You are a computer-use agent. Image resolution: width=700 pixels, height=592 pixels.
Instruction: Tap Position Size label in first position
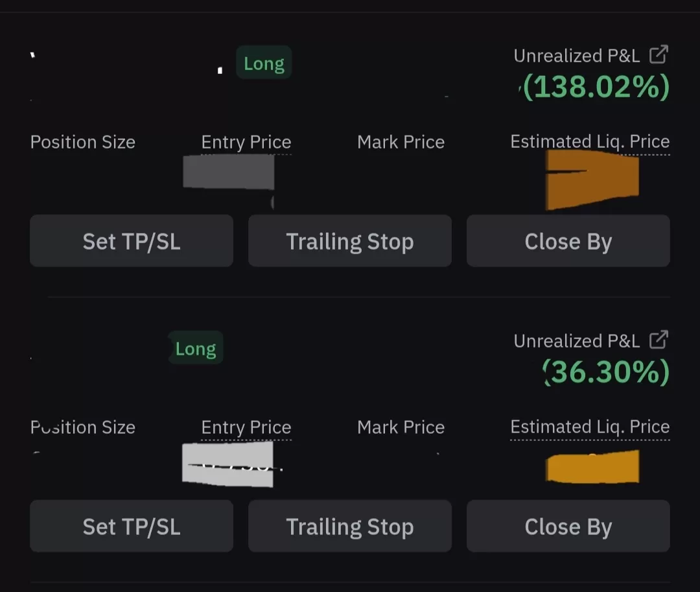(x=82, y=143)
